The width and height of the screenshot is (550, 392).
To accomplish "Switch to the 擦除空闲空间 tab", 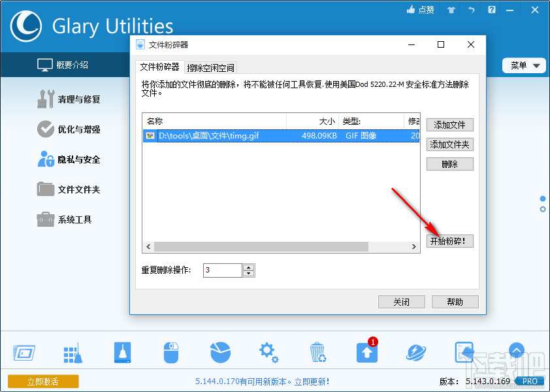I will coord(210,67).
